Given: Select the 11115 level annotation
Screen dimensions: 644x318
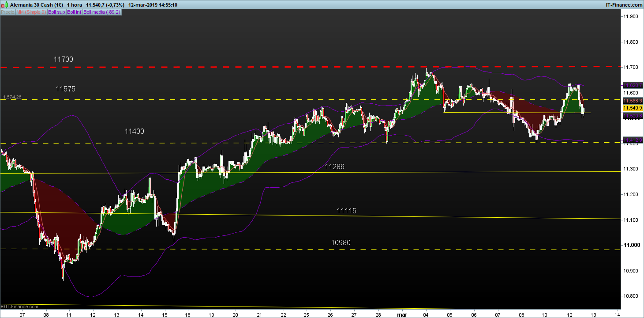Looking at the screenshot, I should 347,211.
